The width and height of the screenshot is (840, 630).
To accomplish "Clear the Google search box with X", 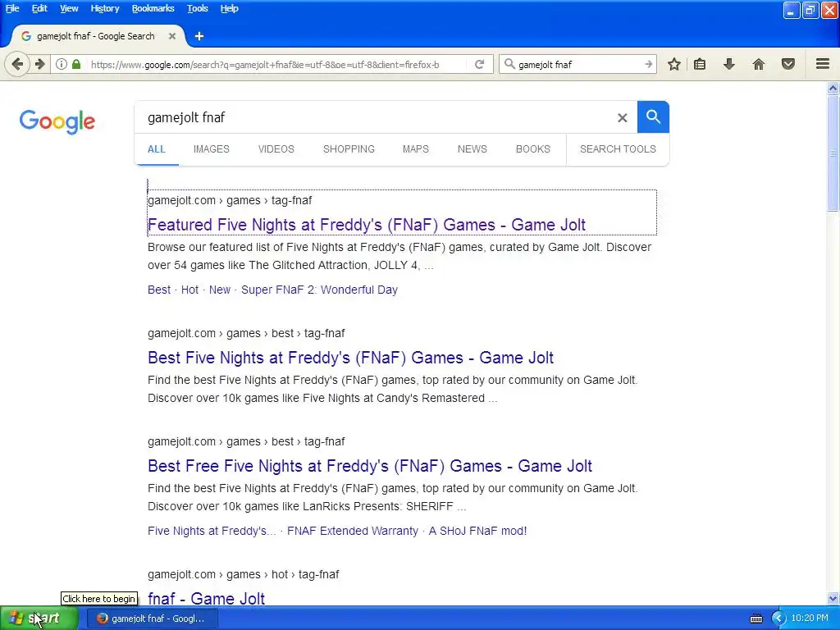I will click(x=622, y=117).
